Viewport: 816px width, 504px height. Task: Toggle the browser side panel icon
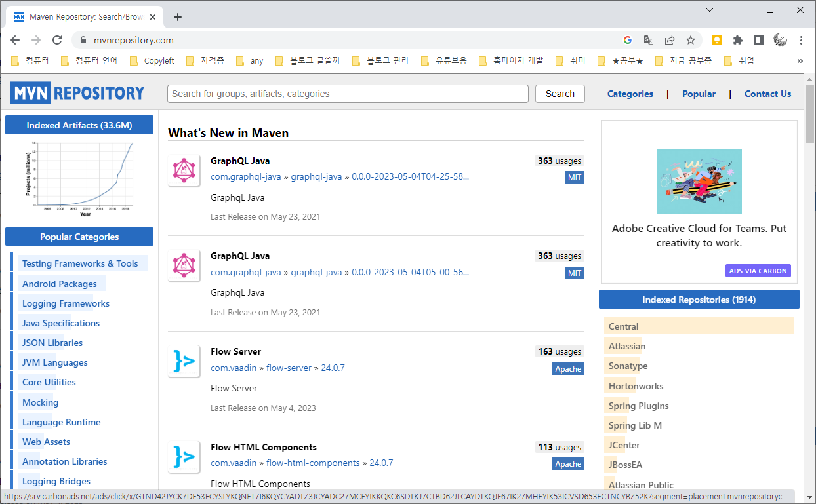point(759,40)
